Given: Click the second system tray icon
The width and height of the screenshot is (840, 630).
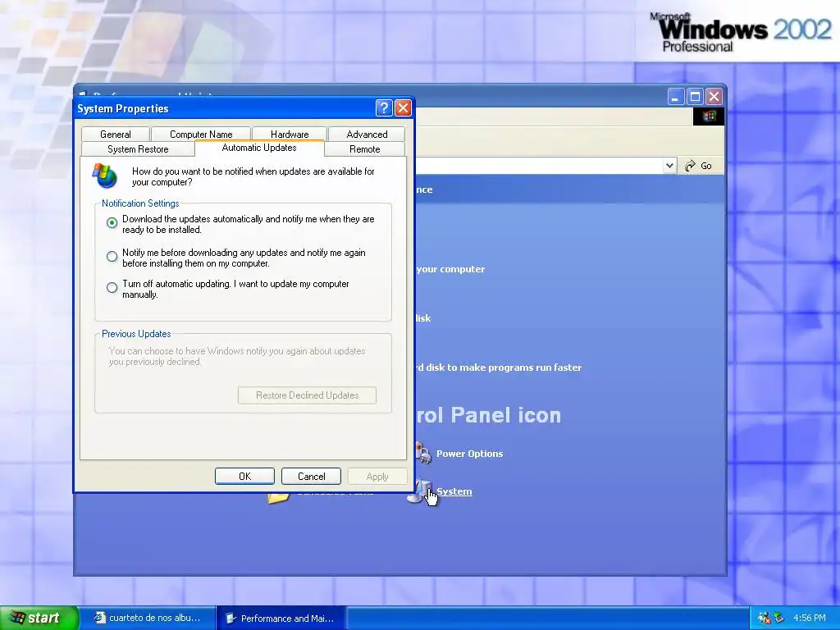Looking at the screenshot, I should point(778,618).
